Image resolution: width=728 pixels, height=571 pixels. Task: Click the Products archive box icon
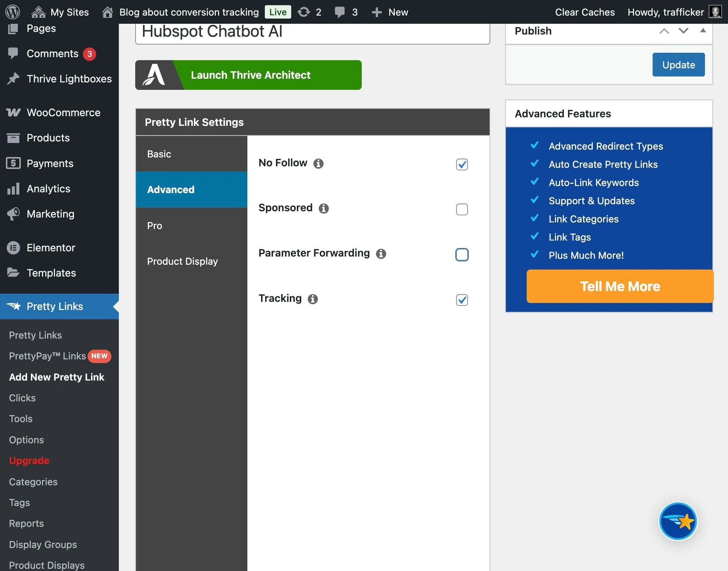tap(13, 138)
